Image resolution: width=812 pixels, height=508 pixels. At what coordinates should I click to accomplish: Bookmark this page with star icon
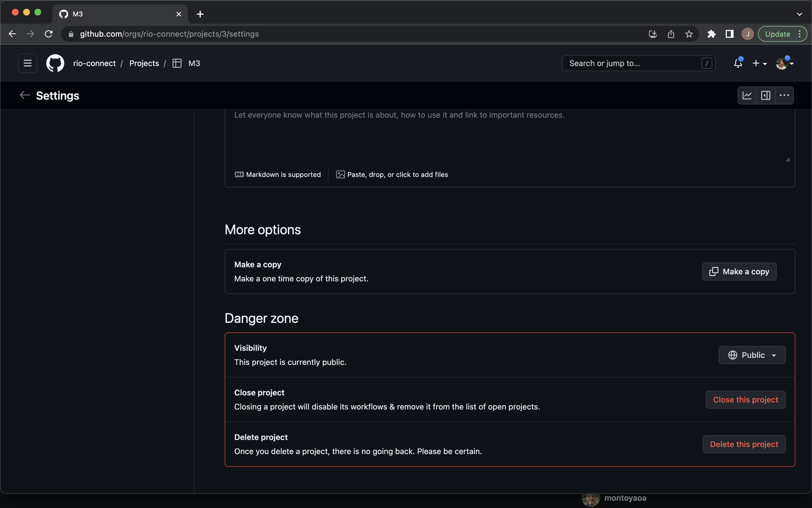coord(689,34)
